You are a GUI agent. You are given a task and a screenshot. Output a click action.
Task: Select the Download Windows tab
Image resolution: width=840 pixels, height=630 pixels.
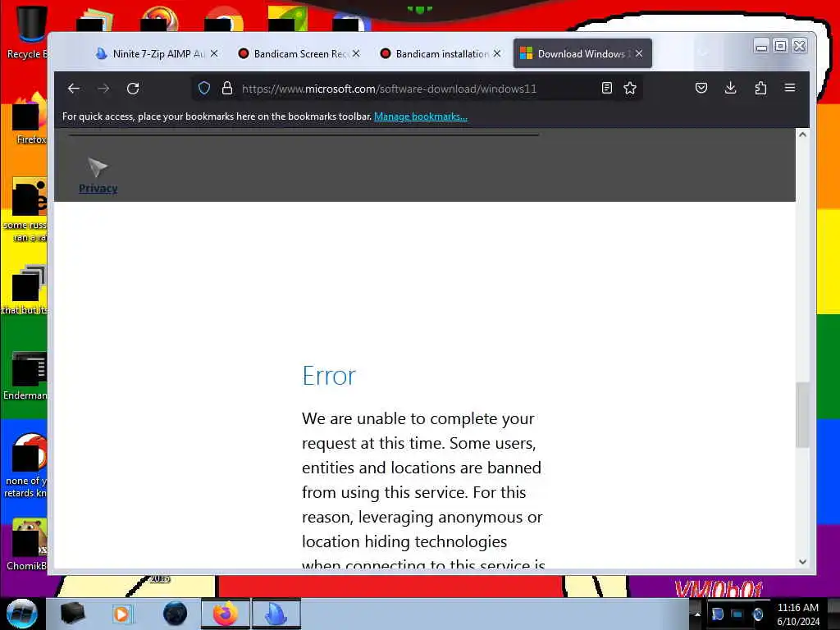coord(582,53)
